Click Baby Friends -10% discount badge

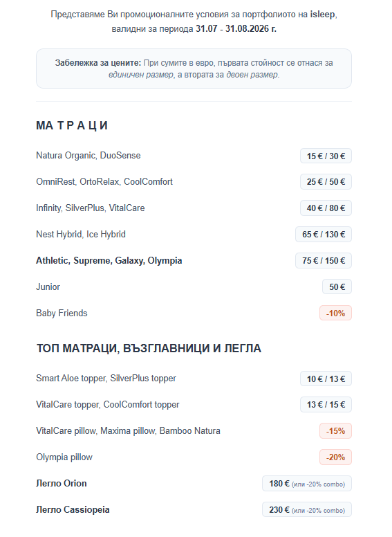(335, 313)
